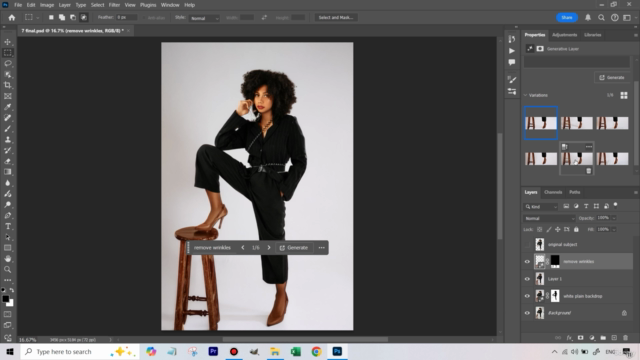This screenshot has height=360, width=640.
Task: Create a new group with folder icon
Action: 603,338
